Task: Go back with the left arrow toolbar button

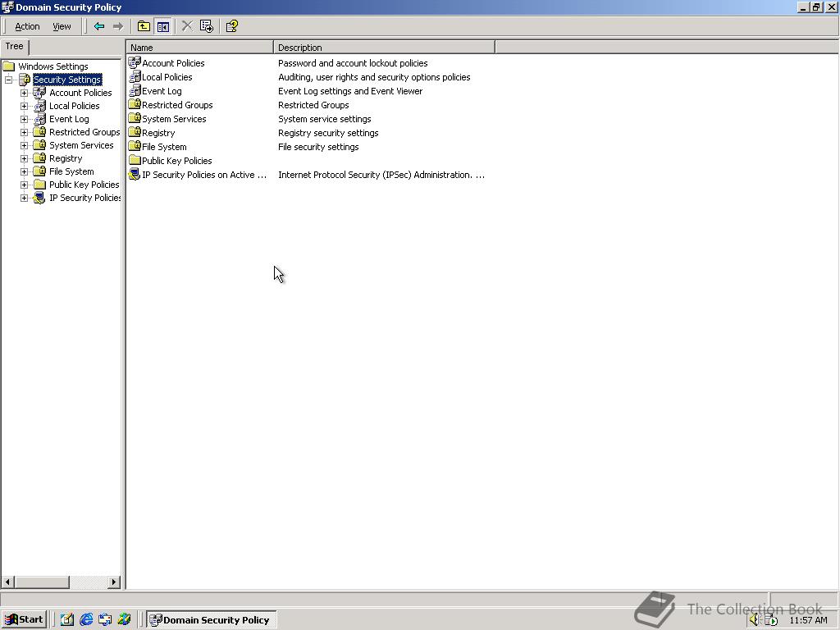Action: click(x=99, y=26)
